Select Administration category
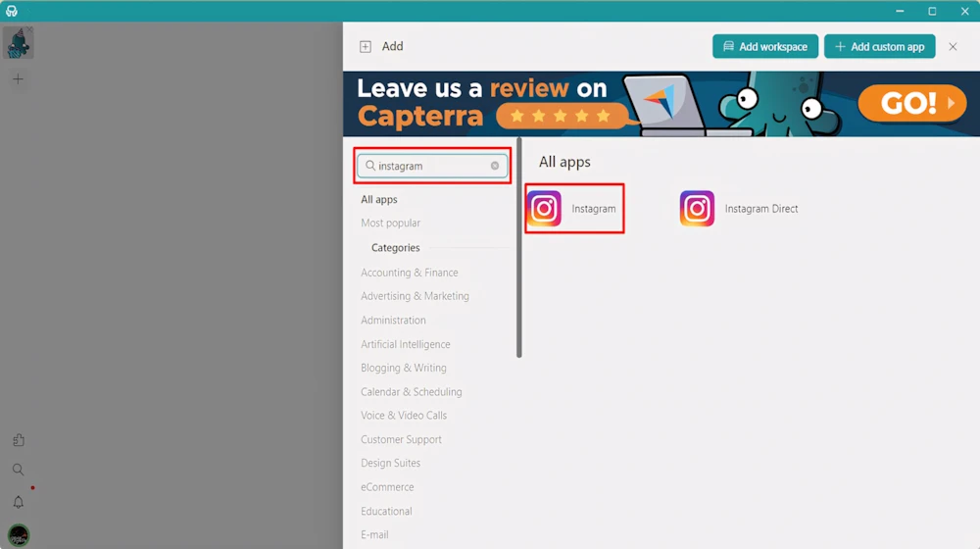Viewport: 980px width, 549px height. (x=393, y=321)
